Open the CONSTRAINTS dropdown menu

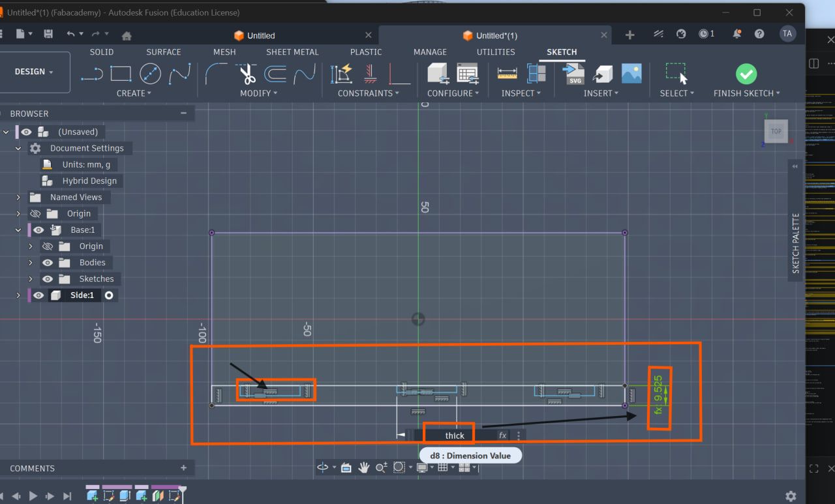[369, 93]
